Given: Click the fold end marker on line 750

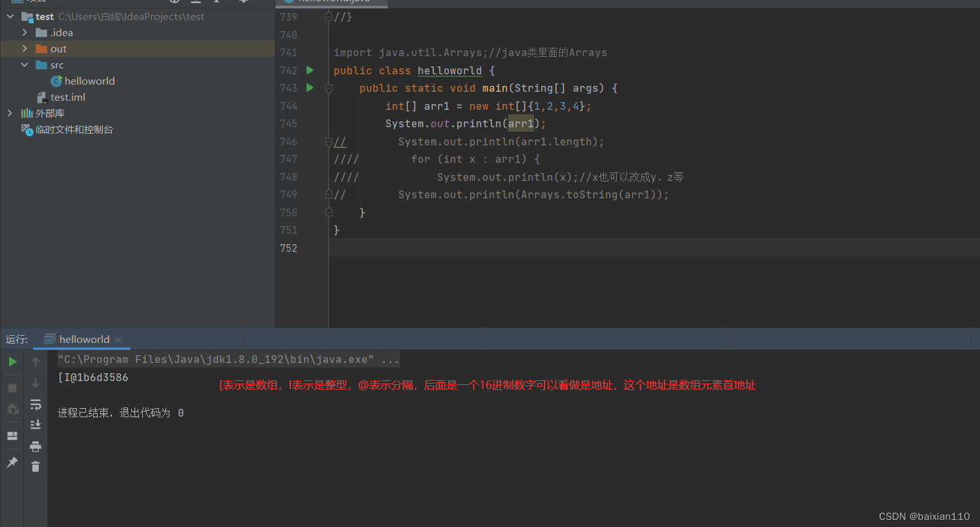Looking at the screenshot, I should [328, 212].
